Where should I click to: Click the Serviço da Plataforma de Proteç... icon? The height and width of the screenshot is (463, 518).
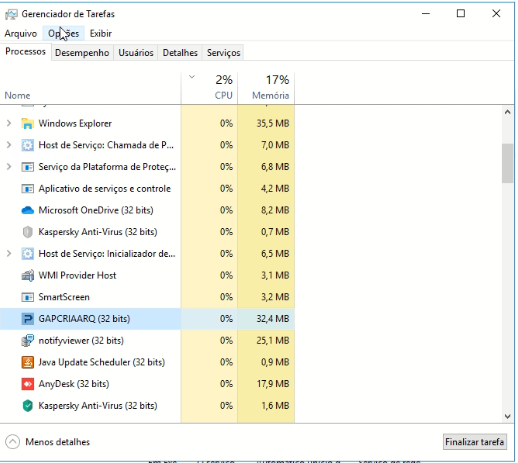tap(27, 167)
